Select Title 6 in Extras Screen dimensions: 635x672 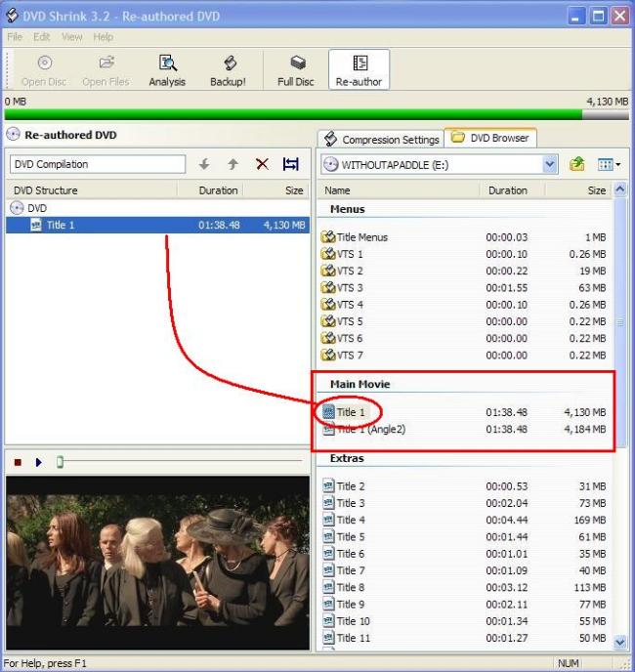tap(344, 554)
